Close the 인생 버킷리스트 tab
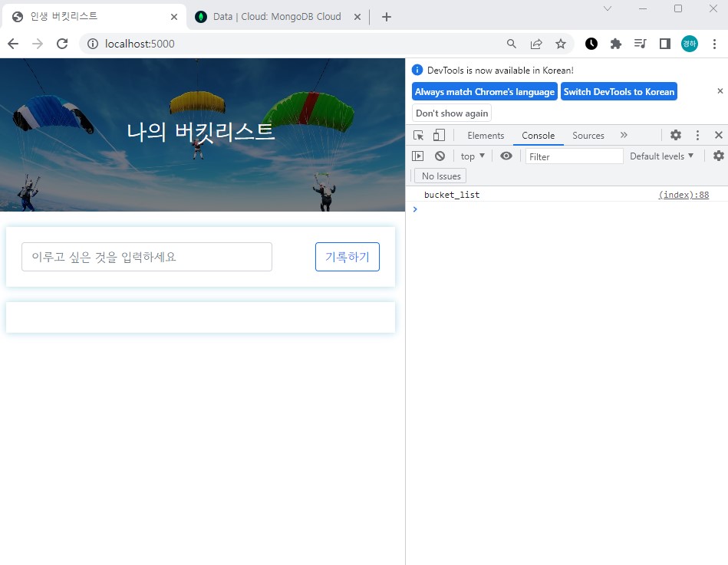 (x=174, y=17)
